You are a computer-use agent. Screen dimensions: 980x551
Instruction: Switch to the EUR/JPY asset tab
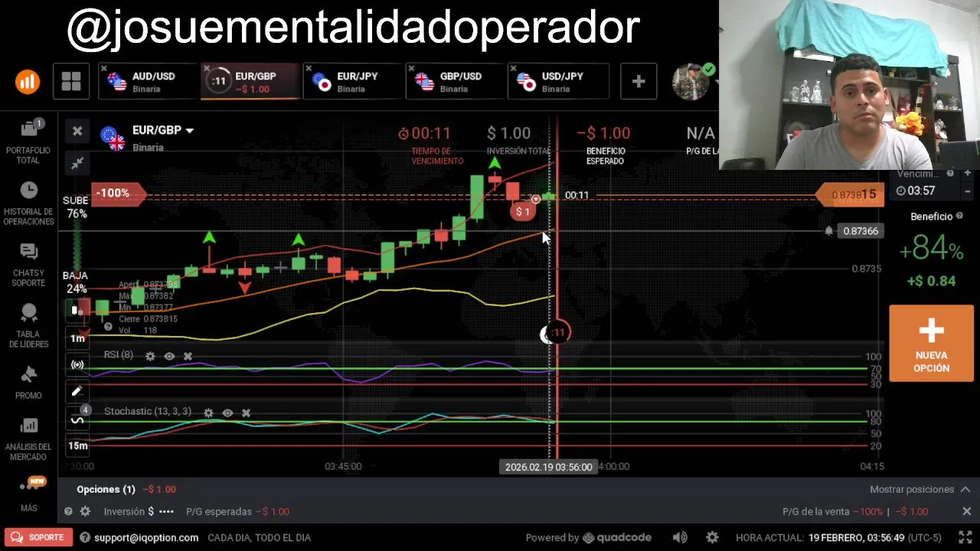tap(353, 82)
